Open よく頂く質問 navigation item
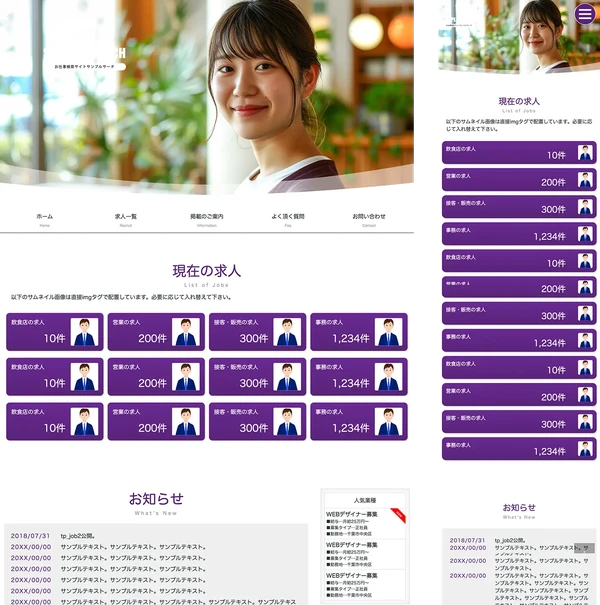 tap(288, 220)
